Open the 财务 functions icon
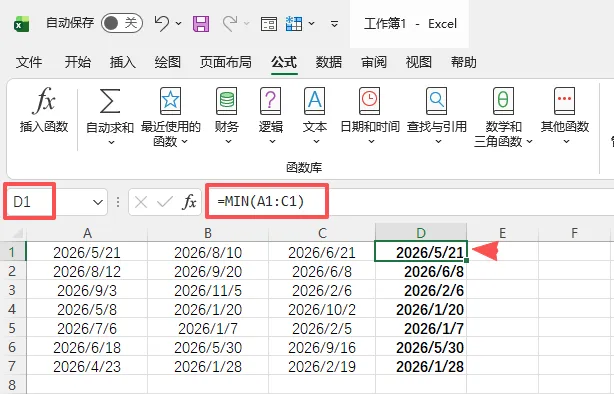The image size is (614, 394). click(x=227, y=101)
